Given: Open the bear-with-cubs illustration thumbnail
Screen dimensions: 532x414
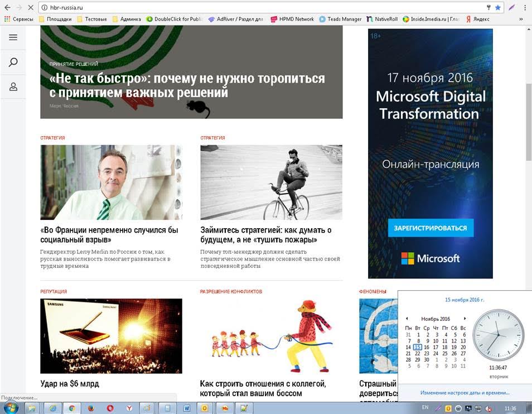Looking at the screenshot, I should tap(272, 336).
